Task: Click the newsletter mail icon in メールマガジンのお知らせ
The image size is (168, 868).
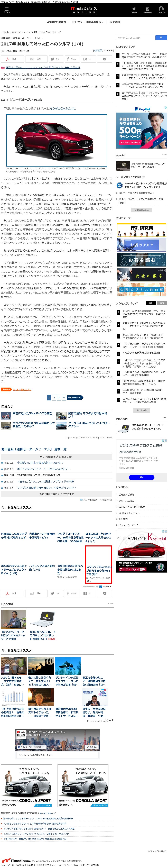Action: pyautogui.click(x=119, y=185)
